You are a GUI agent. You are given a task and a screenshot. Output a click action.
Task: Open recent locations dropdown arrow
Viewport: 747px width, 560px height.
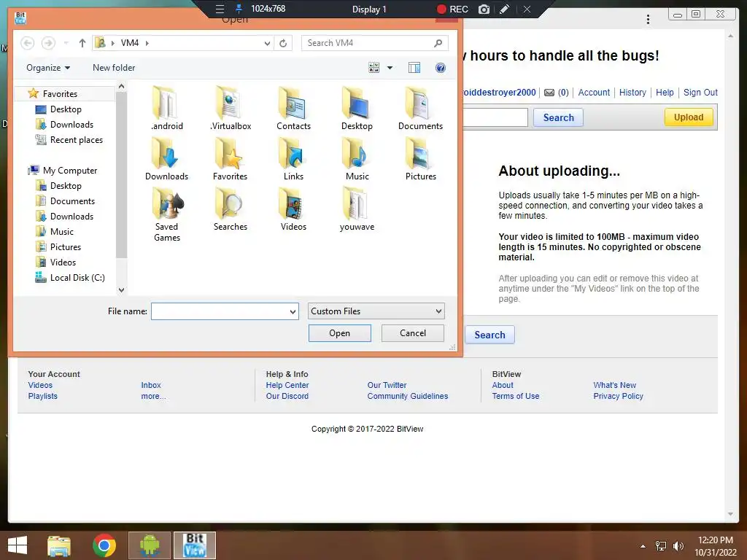(66, 43)
